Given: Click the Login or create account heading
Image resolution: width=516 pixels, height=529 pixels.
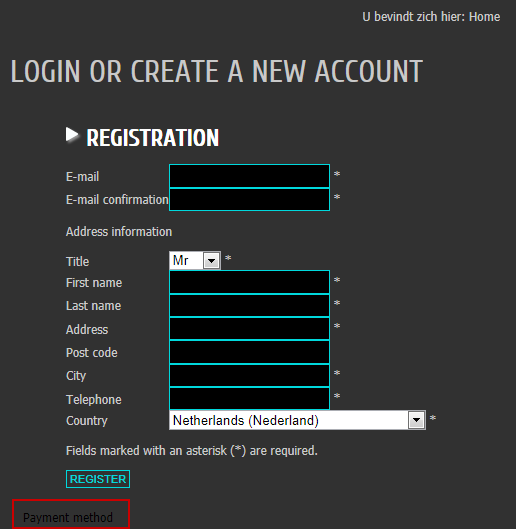Looking at the screenshot, I should click(217, 71).
